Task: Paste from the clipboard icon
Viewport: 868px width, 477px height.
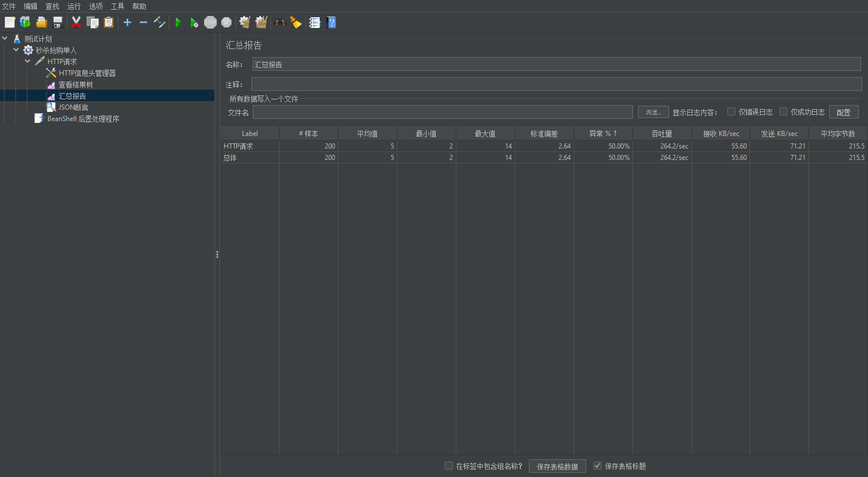Action: (109, 22)
